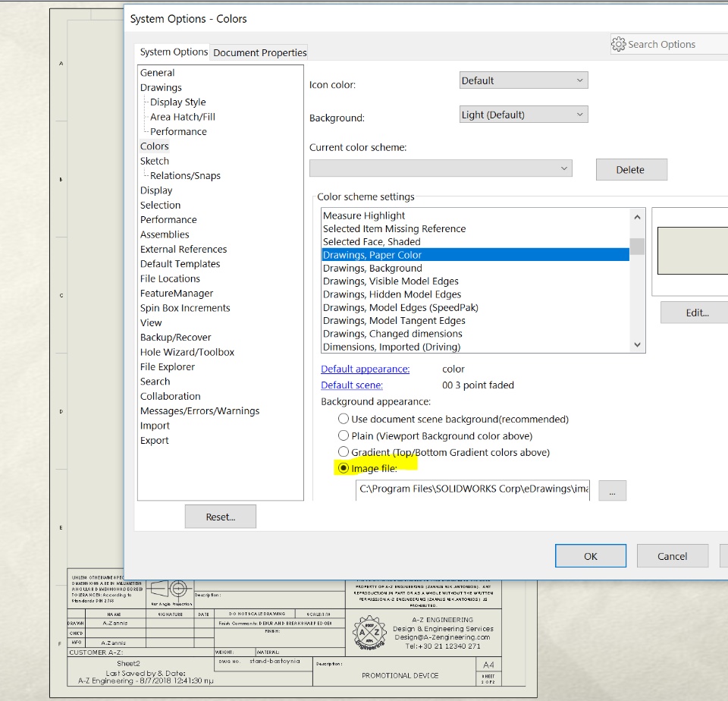Click the Search Options gear icon
The width and height of the screenshot is (728, 701).
(618, 44)
